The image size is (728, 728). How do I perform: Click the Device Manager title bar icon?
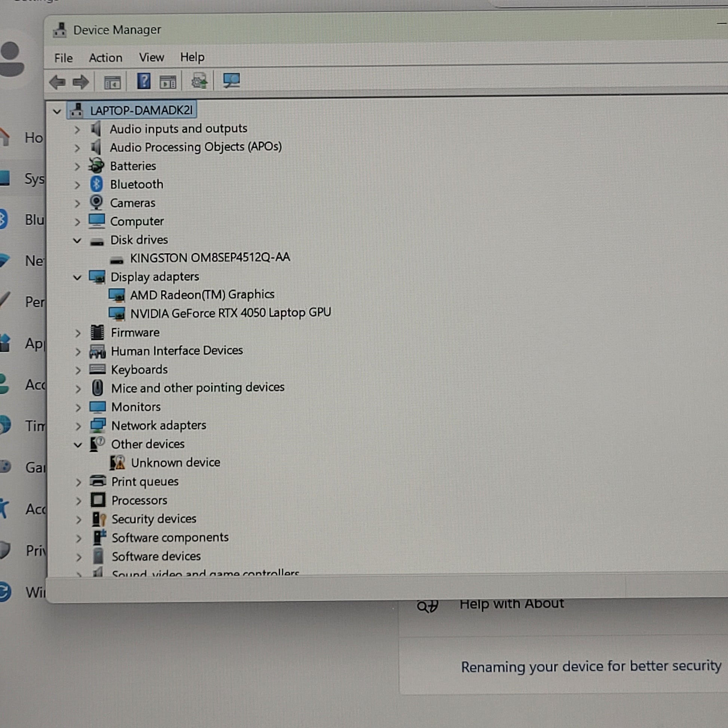(x=59, y=30)
